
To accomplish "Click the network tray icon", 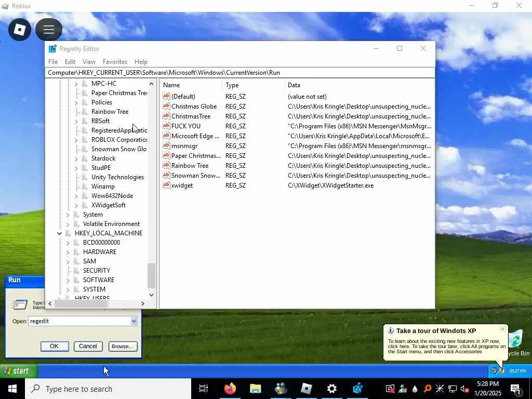I will 453,389.
